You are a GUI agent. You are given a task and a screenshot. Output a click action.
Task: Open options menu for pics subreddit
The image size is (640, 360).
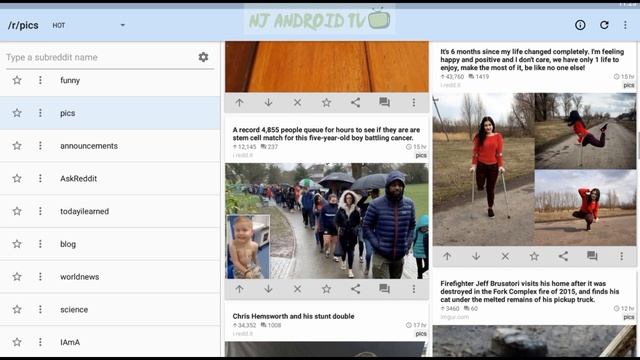[x=40, y=113]
